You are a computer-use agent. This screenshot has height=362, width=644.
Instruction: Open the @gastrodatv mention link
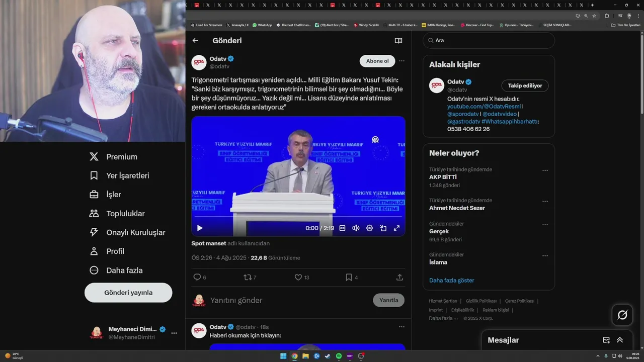tap(463, 122)
